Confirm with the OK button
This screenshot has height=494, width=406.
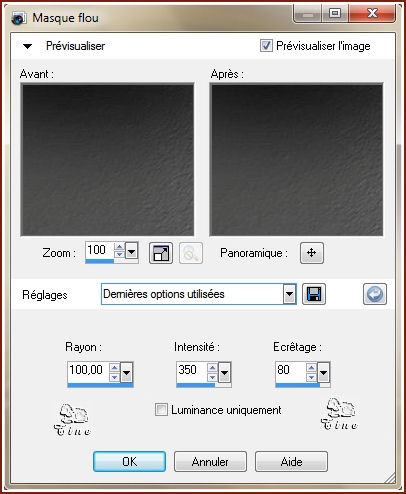click(129, 462)
